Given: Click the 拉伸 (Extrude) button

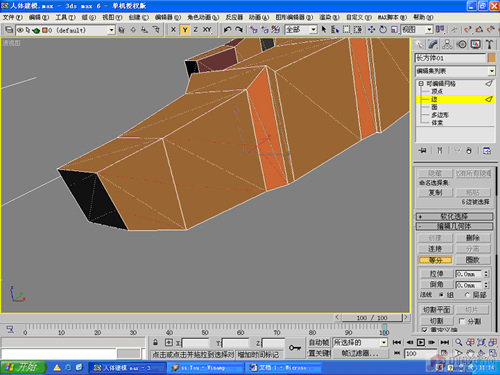Looking at the screenshot, I should pos(436,274).
